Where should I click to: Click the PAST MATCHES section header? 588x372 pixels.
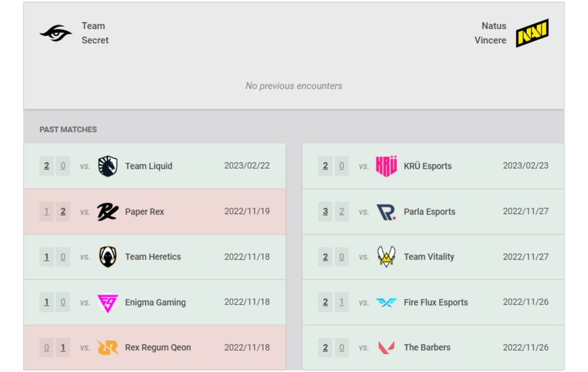coord(68,129)
